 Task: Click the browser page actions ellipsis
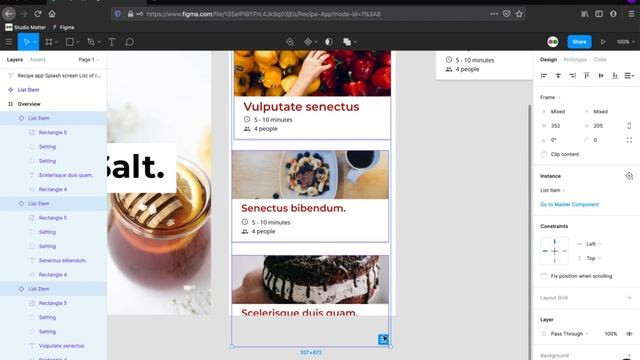[x=494, y=14]
